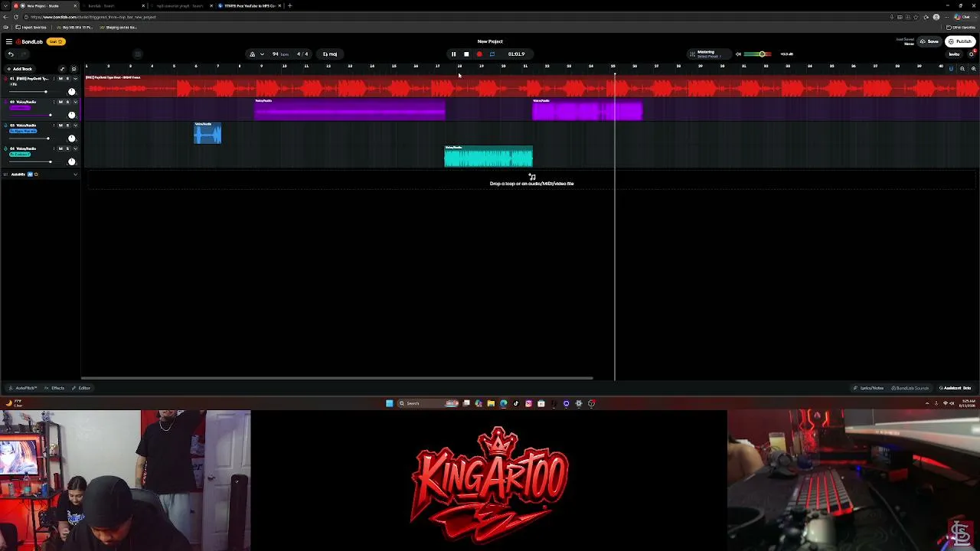Open the BandLab hamburger menu
The height and width of the screenshot is (551, 980).
8,41
